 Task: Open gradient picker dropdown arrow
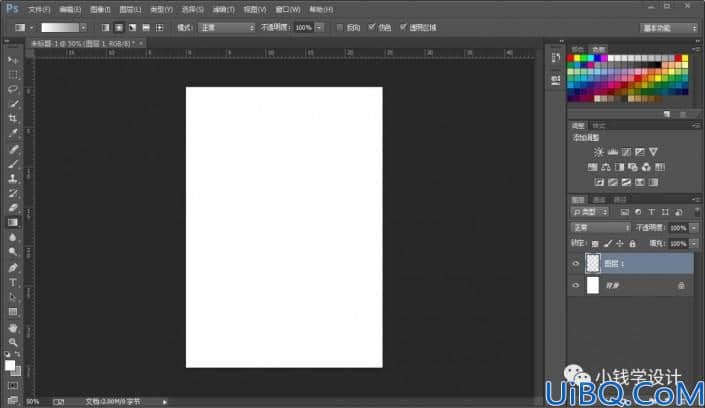tap(83, 28)
